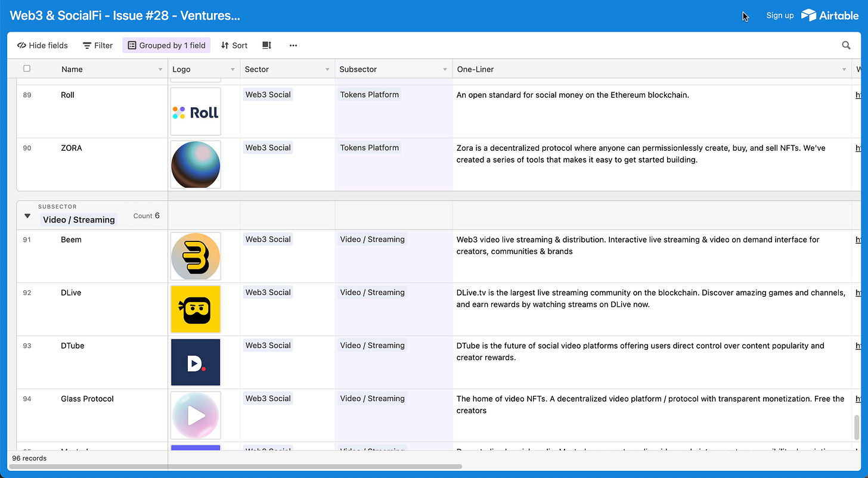
Task: Click the ZORA sphere logo thumbnail
Action: pyautogui.click(x=196, y=164)
